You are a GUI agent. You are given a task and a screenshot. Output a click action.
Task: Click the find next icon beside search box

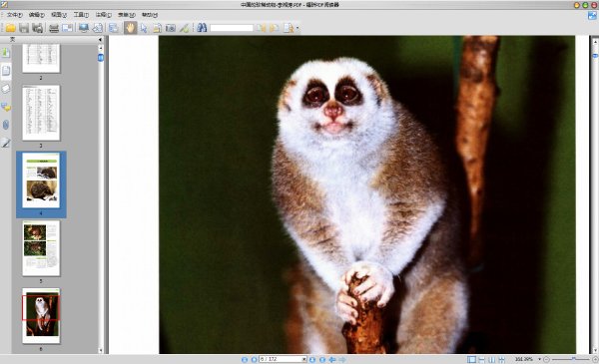click(275, 28)
